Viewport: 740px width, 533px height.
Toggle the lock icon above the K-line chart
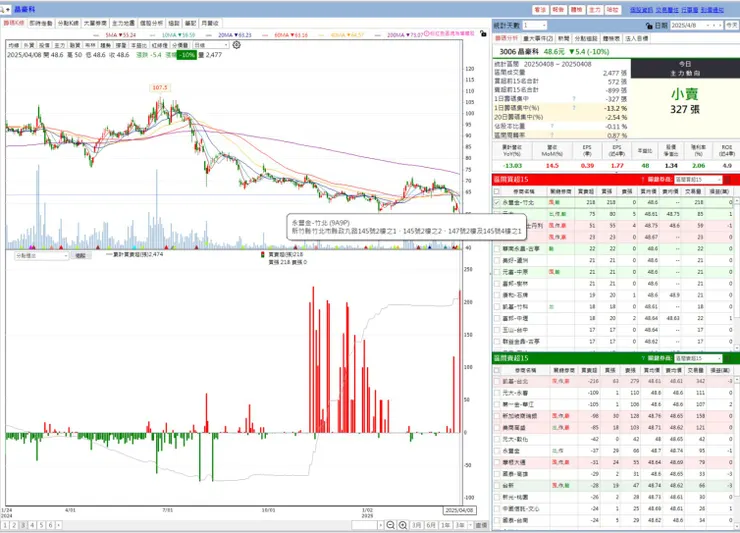(483, 34)
